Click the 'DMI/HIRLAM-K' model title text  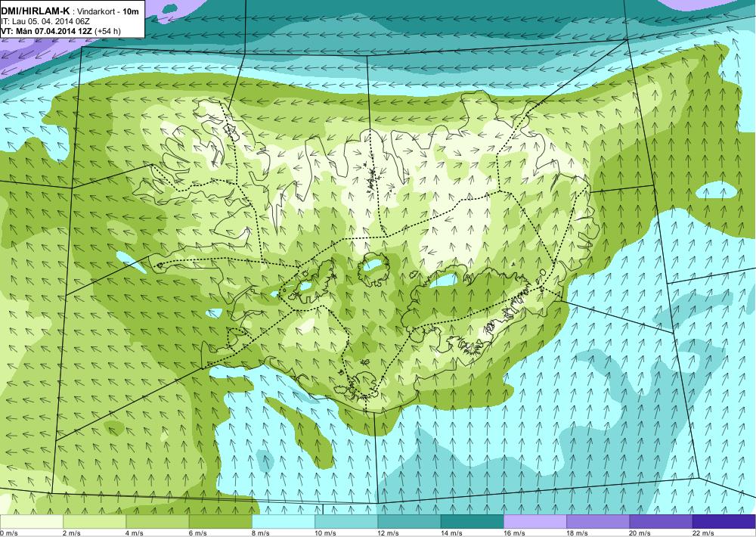pyautogui.click(x=36, y=11)
